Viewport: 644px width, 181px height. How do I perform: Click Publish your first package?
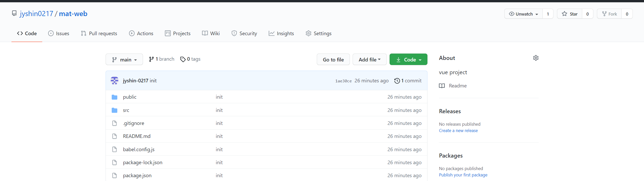point(463,175)
